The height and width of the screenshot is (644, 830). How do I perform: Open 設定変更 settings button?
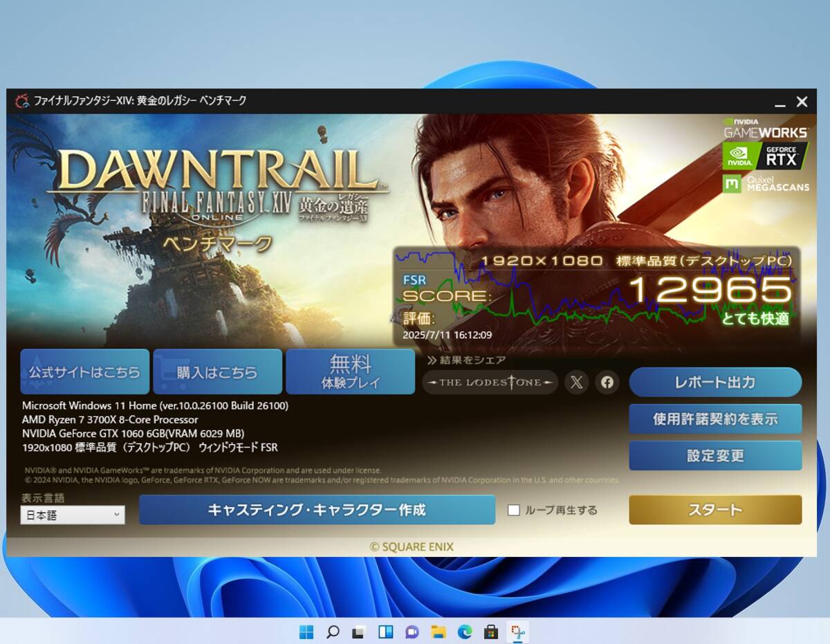point(715,455)
